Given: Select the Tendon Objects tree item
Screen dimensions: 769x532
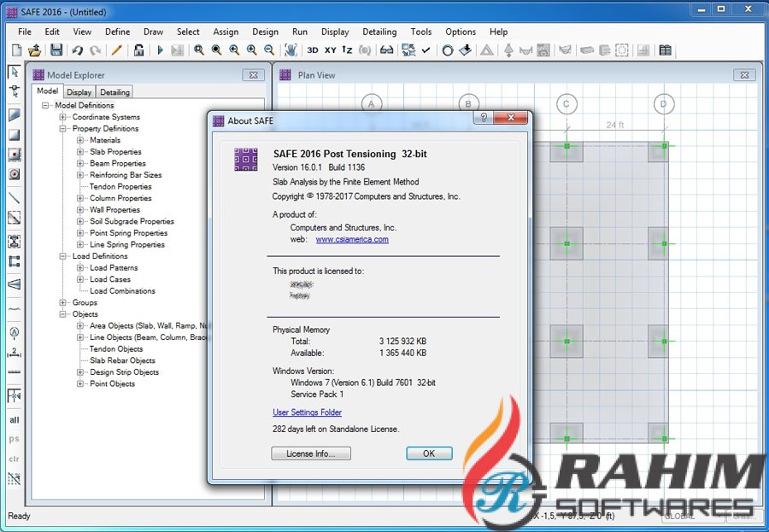Looking at the screenshot, I should pos(116,349).
